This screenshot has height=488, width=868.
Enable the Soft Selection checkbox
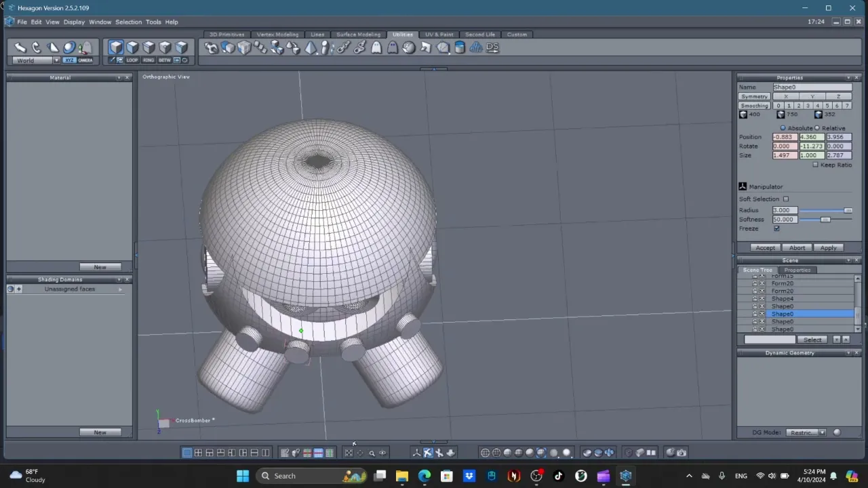(x=786, y=199)
